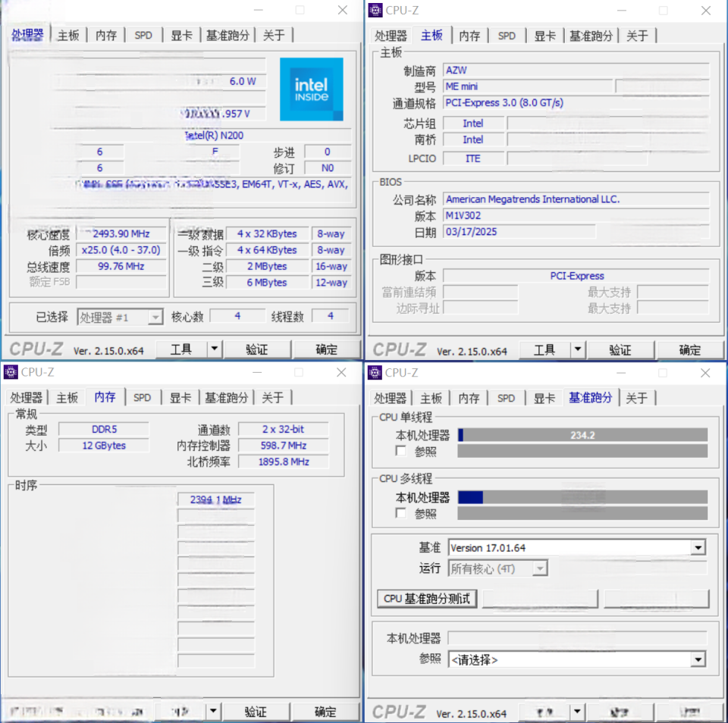Click the single-thread reference score bar
The height and width of the screenshot is (723, 728).
tap(582, 451)
